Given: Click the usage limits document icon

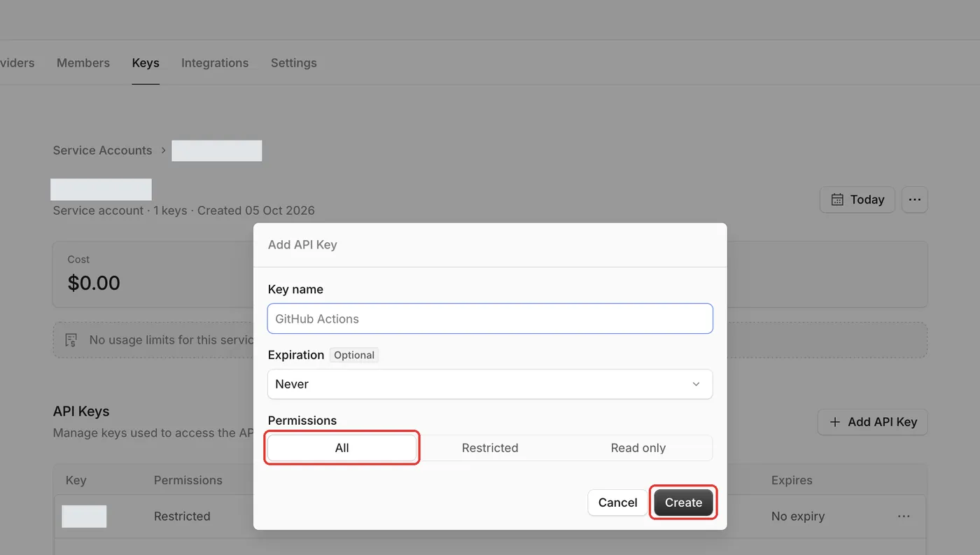Looking at the screenshot, I should [x=71, y=340].
